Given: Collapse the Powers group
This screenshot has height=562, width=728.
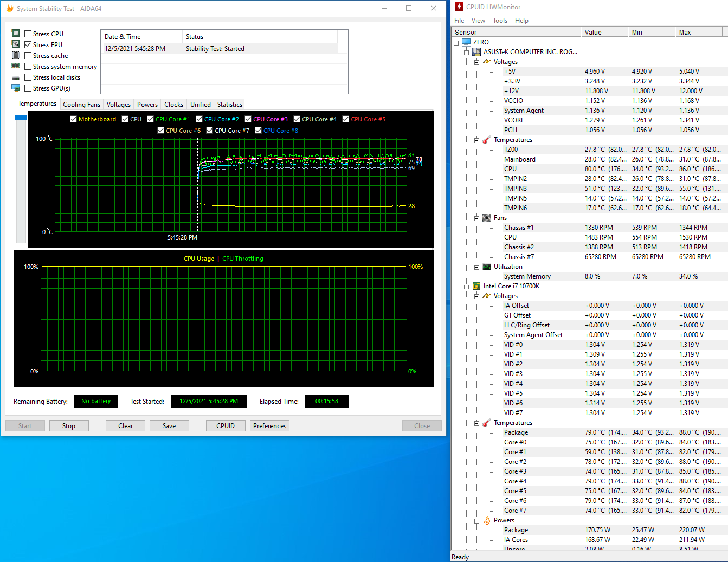Looking at the screenshot, I should tap(476, 520).
